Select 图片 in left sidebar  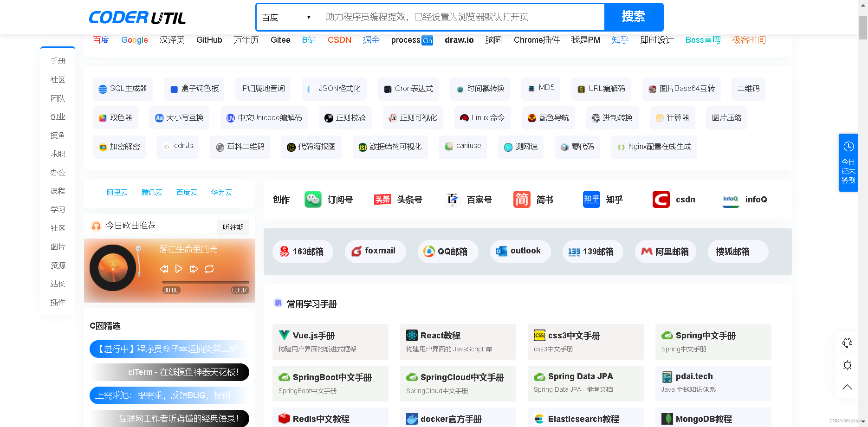[58, 247]
